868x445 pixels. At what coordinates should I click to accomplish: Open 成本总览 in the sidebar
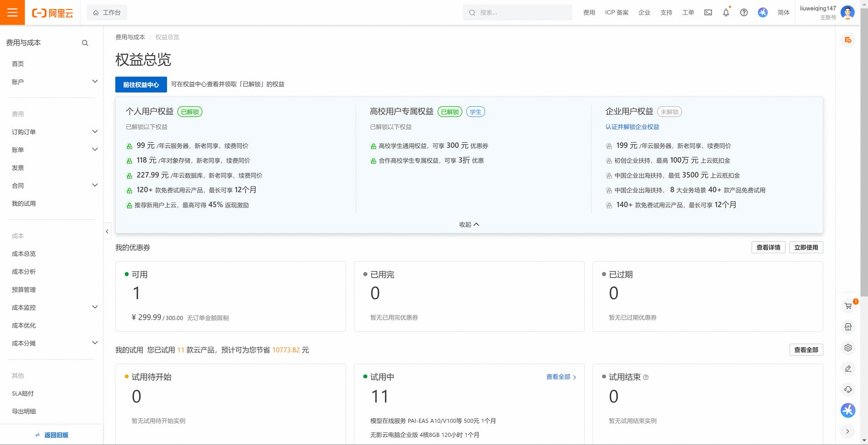24,254
